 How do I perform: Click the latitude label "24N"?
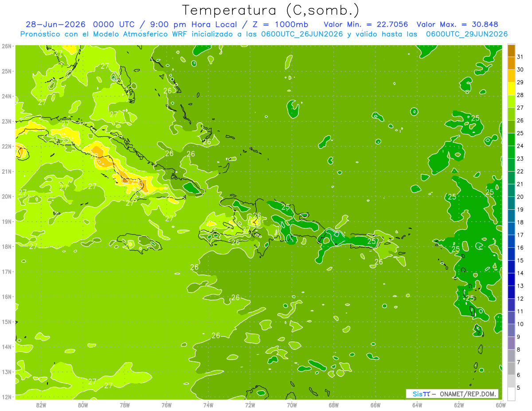click(7, 96)
